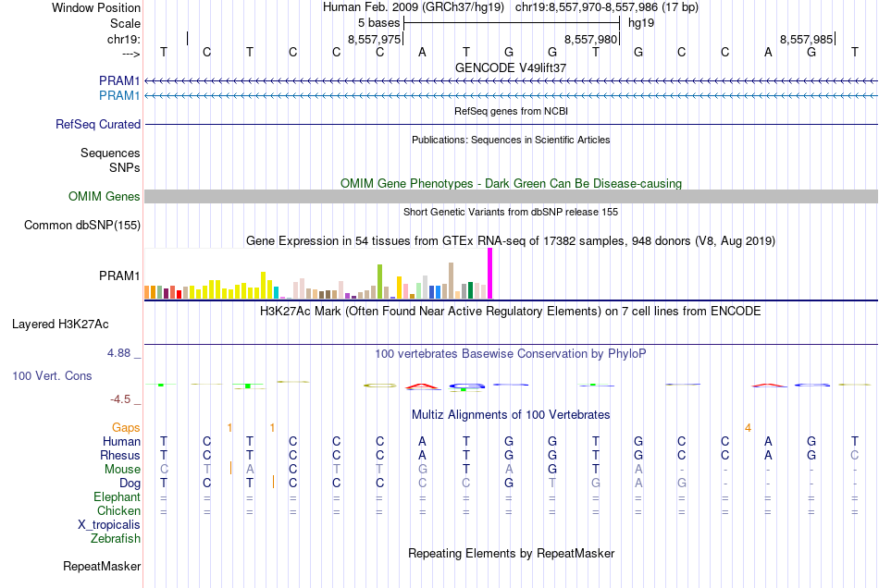Viewport: 879px width, 588px height.
Task: Select the Sequences track label
Action: 110,153
